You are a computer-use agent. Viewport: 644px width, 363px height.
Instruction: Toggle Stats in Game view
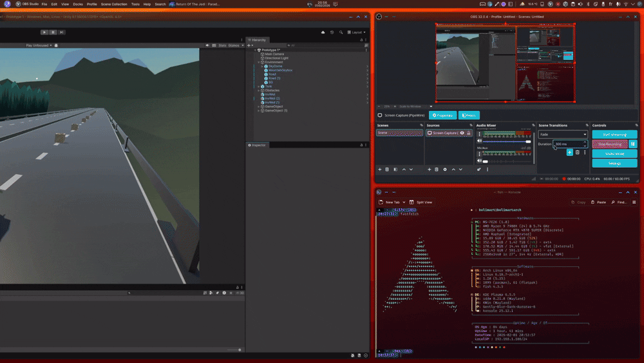pyautogui.click(x=222, y=45)
